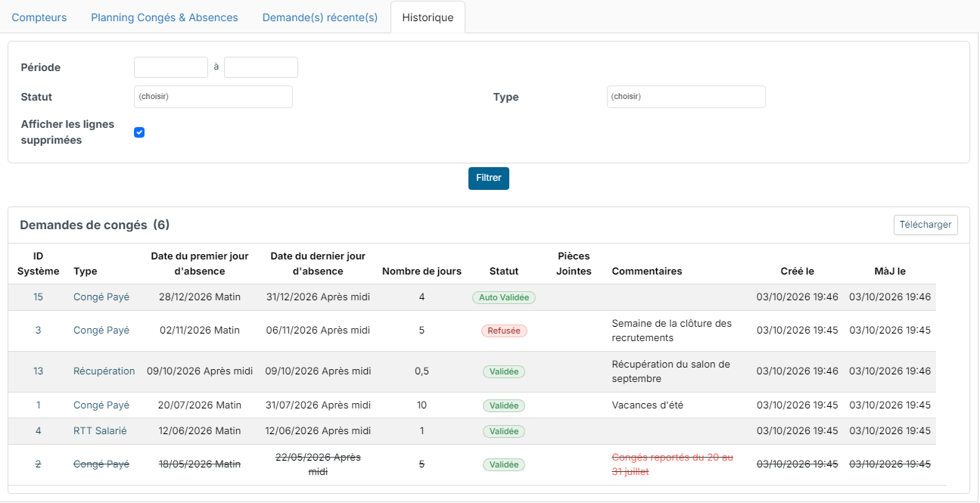
Task: Open the Planning Congés & Absences tab
Action: (x=164, y=17)
